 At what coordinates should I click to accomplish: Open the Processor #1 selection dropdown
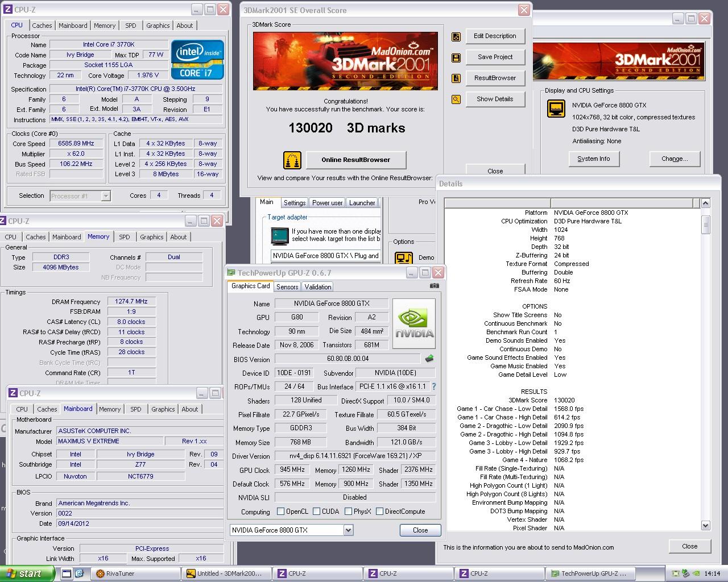coord(106,196)
